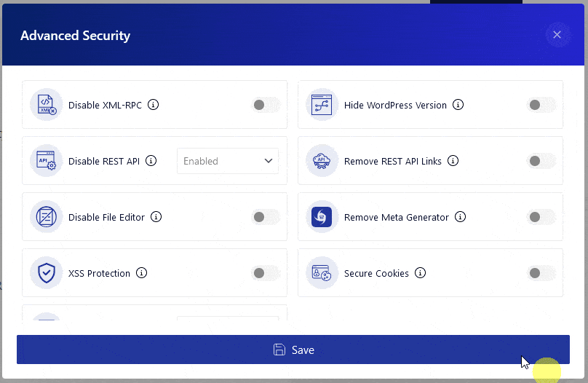This screenshot has height=383, width=588.
Task: Turn on XSS Protection toggle
Action: [x=266, y=273]
